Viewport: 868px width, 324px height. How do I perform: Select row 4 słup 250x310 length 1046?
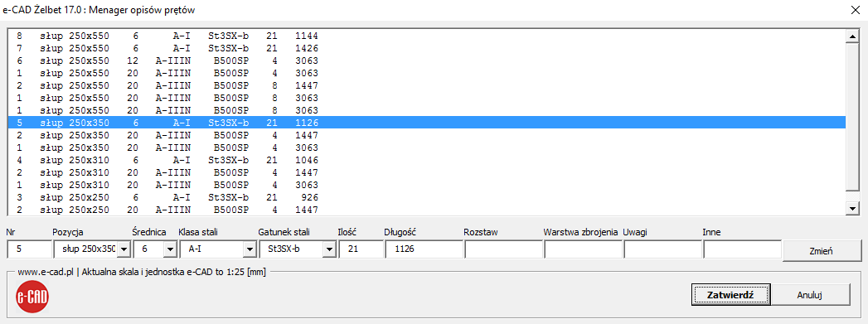[426, 160]
